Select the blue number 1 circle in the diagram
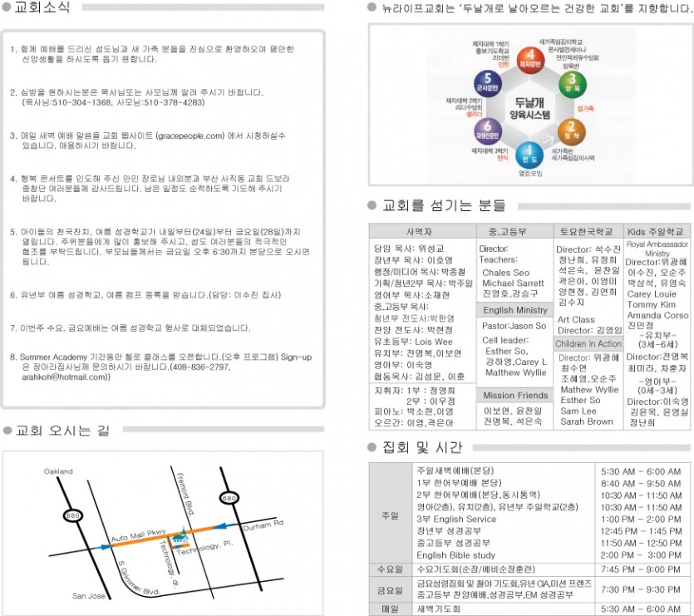 click(529, 155)
